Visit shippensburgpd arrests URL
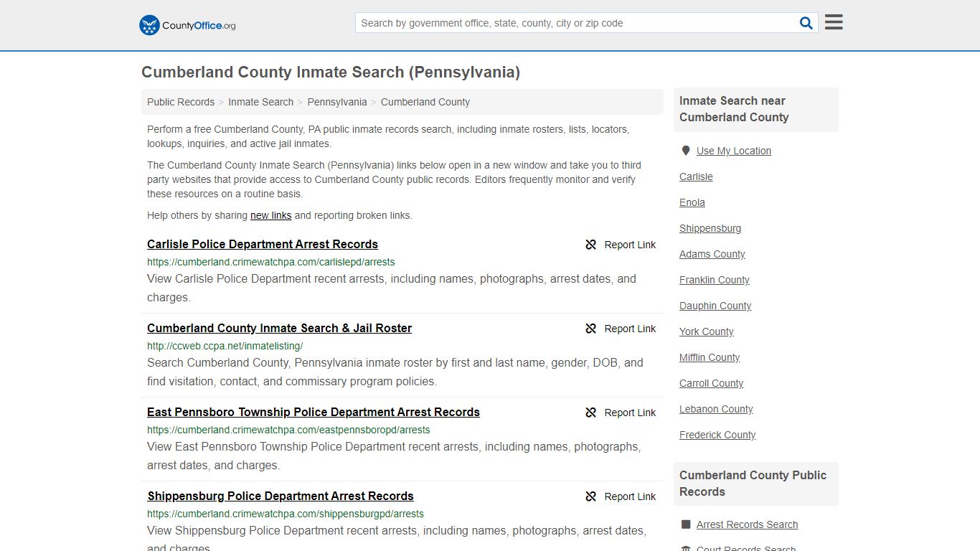 [x=286, y=514]
